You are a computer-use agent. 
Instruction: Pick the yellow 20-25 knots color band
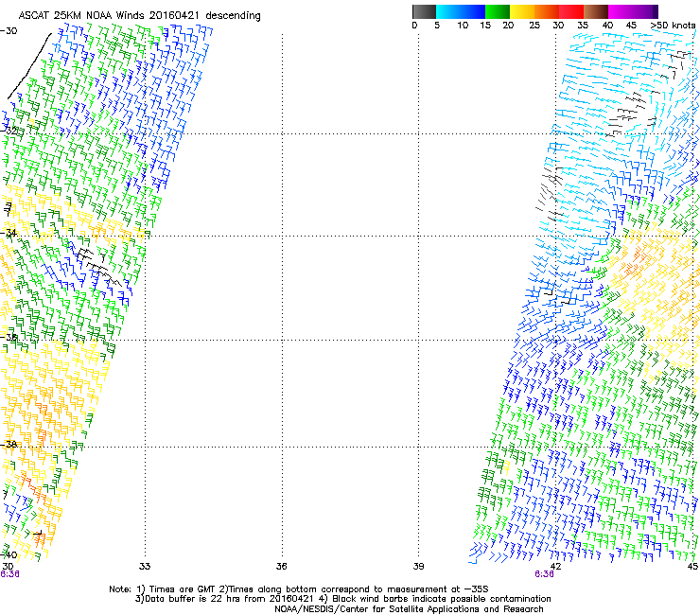point(522,11)
